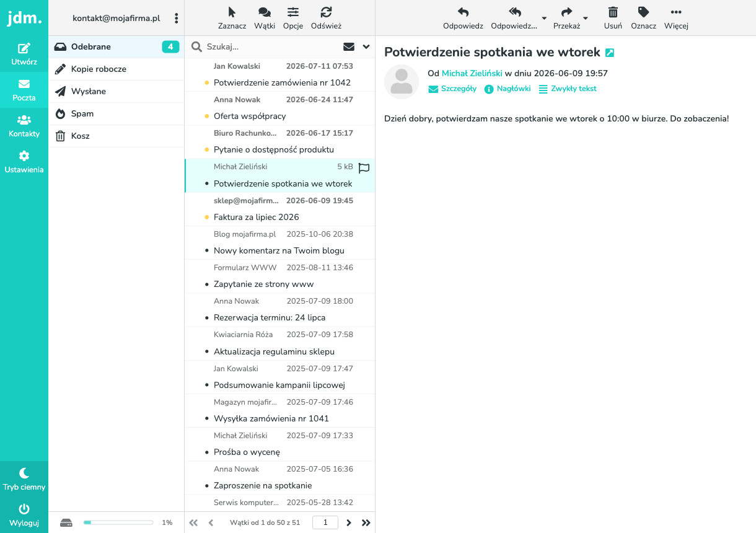
Task: Click the Odpowiedz wszystkim reply-all button
Action: coord(514,18)
